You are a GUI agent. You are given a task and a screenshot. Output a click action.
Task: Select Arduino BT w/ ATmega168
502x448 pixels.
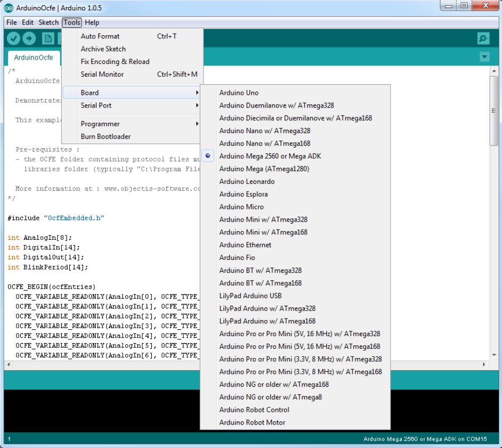click(x=295, y=283)
